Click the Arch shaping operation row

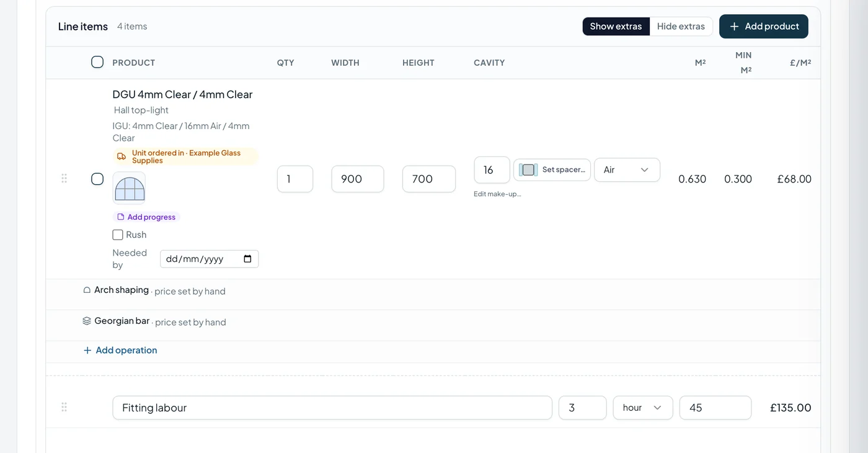coord(433,295)
